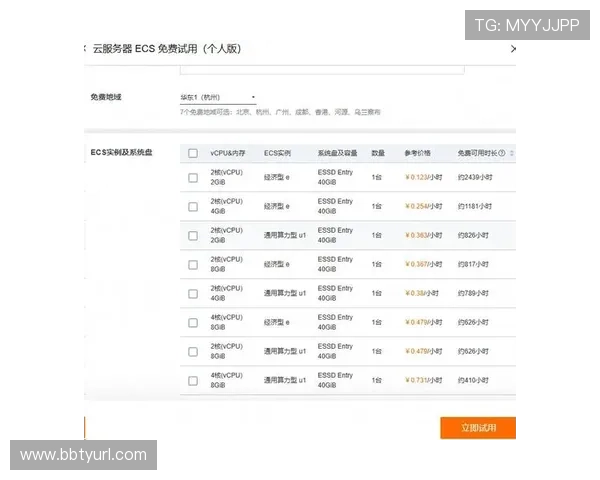600x480 pixels.
Task: Click the 7个免费地域可选 hint text
Action: click(280, 112)
